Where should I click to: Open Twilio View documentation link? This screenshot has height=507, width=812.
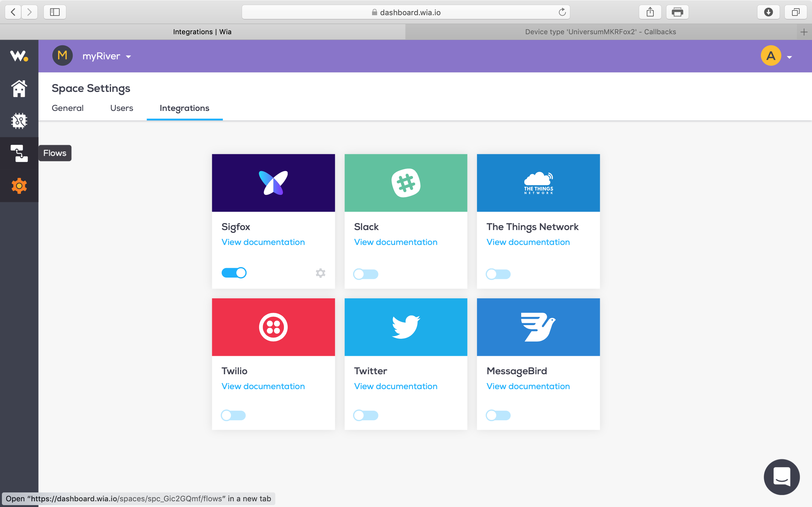click(x=263, y=386)
